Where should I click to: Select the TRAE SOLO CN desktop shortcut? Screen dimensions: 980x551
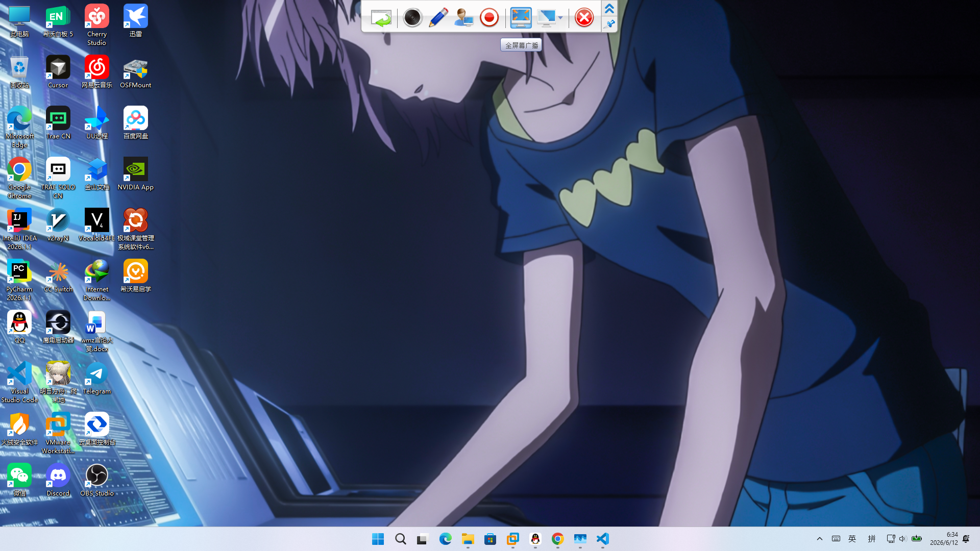(58, 179)
